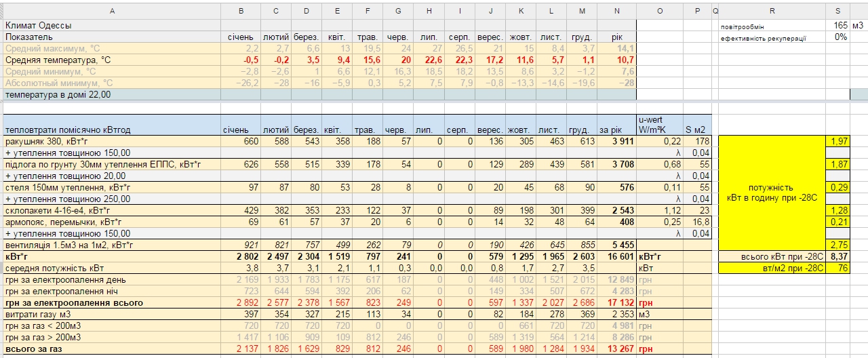Image resolution: width=868 pixels, height=358 pixels.
Task: Select column S header
Action: (x=837, y=11)
